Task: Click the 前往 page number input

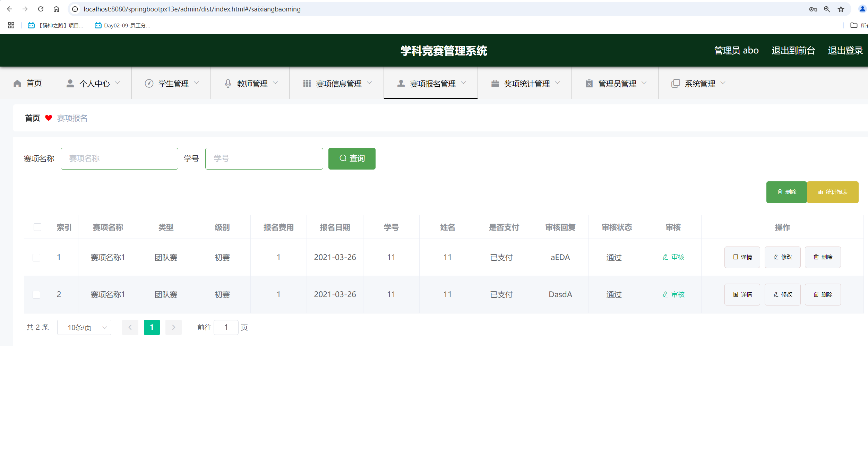Action: coord(226,327)
